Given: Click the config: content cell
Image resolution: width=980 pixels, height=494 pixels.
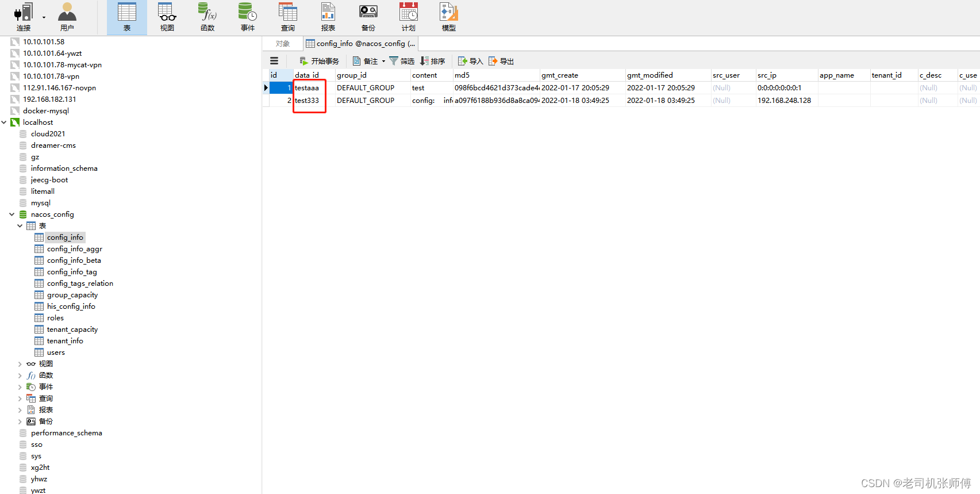Looking at the screenshot, I should (432, 100).
